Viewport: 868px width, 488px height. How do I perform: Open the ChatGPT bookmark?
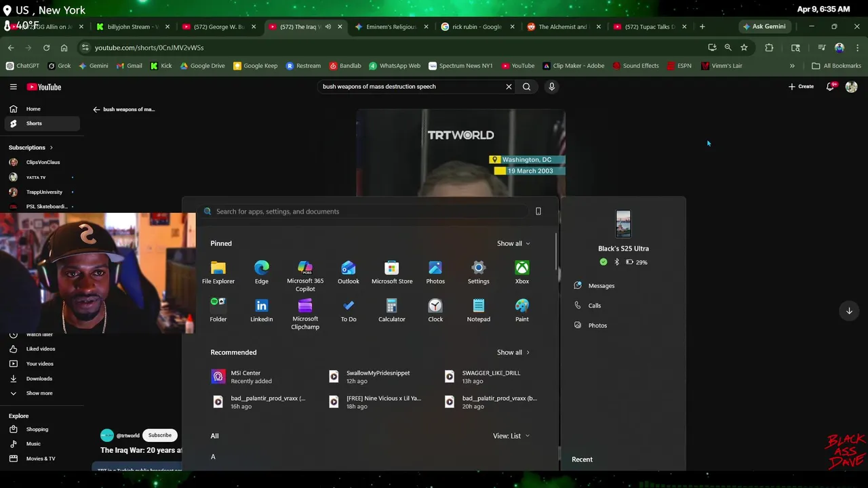[22, 66]
